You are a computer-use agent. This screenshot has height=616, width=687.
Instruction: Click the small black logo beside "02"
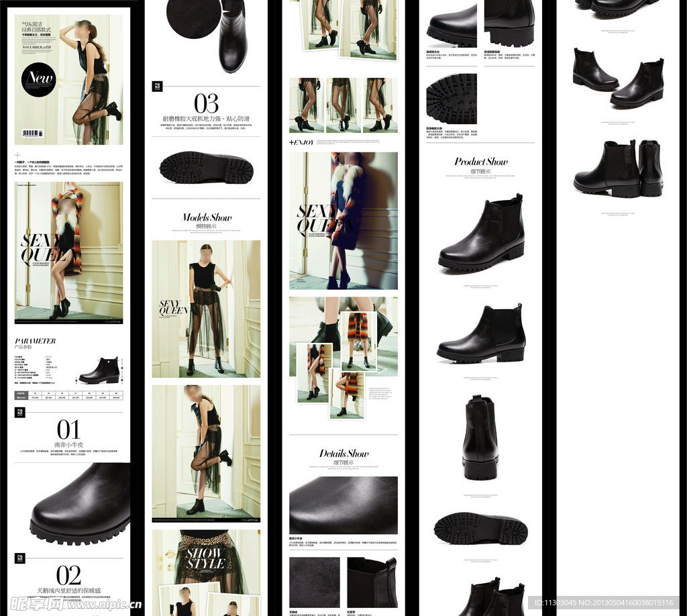[x=20, y=558]
